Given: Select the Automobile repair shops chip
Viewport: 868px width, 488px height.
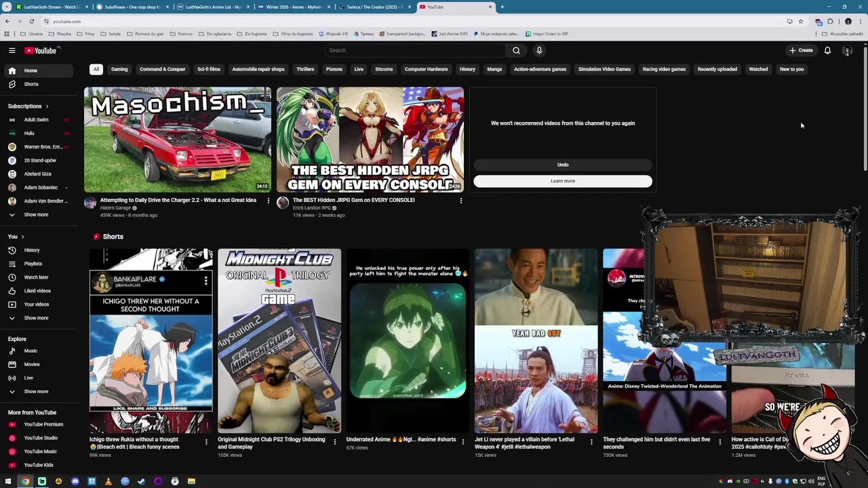Looking at the screenshot, I should pyautogui.click(x=258, y=69).
